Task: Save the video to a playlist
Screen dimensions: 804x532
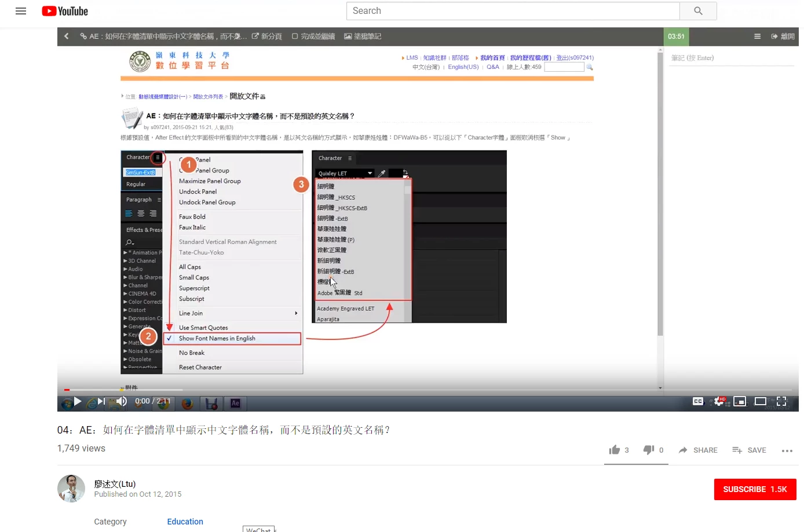Action: point(749,450)
